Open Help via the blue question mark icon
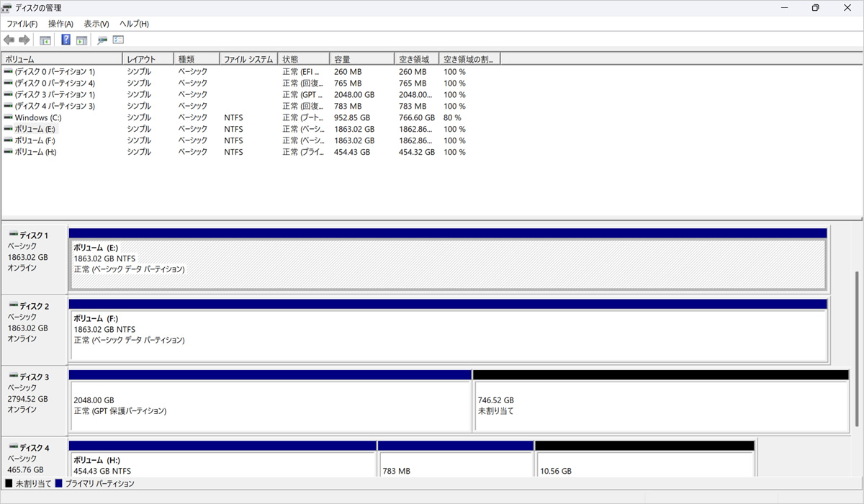The image size is (864, 504). pos(66,40)
